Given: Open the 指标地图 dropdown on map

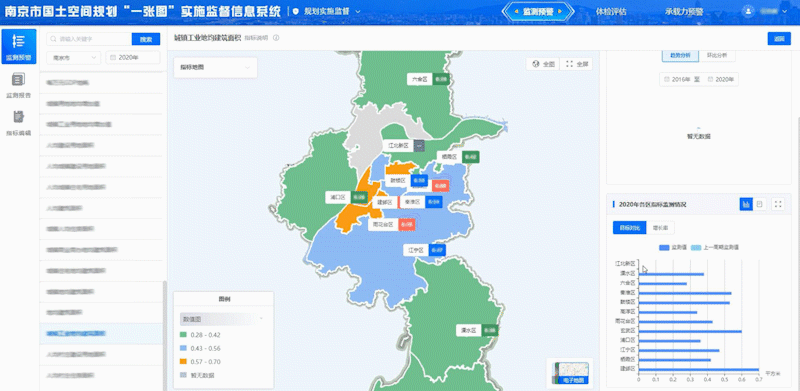Looking at the screenshot, I should [x=215, y=67].
